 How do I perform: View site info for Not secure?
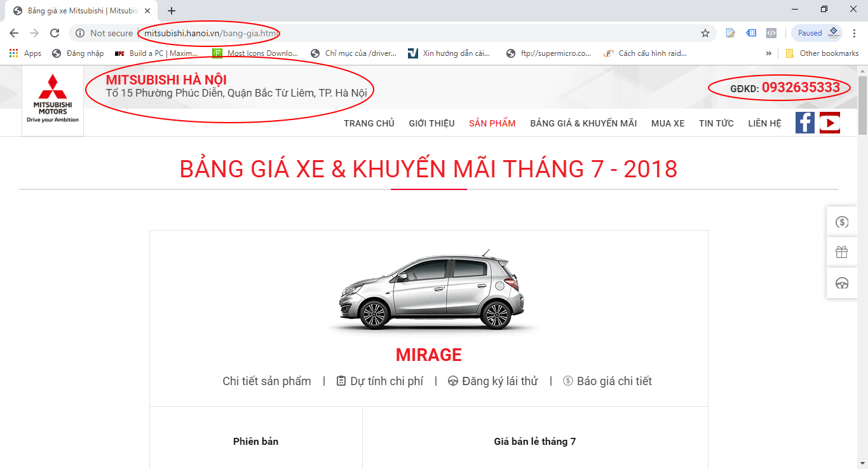click(105, 33)
